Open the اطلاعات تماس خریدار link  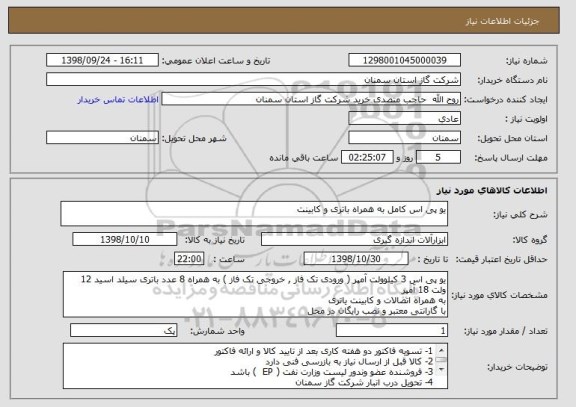pyautogui.click(x=118, y=100)
